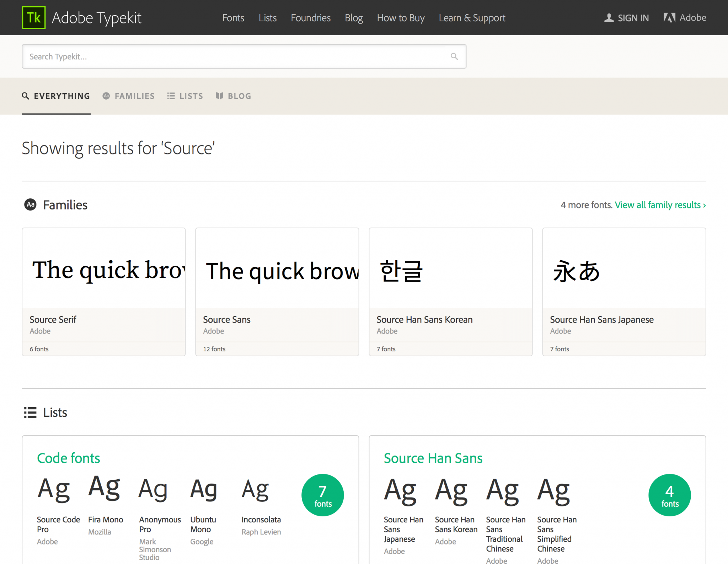Open the Code fonts list

[68, 458]
